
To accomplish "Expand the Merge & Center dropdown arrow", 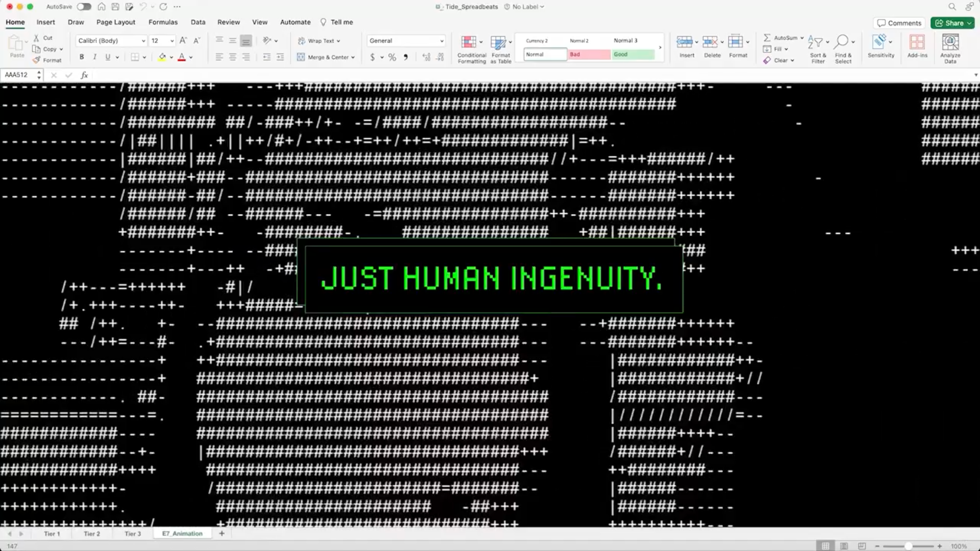I will pos(353,58).
